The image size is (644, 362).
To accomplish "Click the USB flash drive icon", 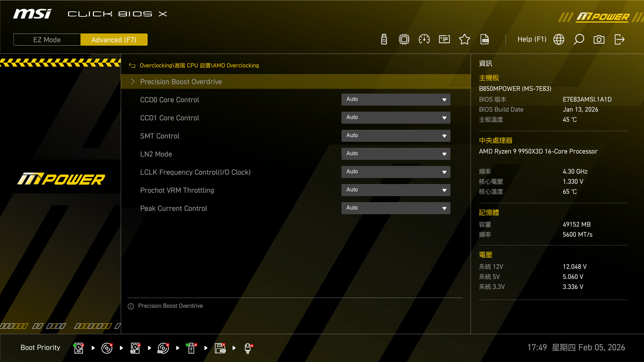I will tap(384, 40).
